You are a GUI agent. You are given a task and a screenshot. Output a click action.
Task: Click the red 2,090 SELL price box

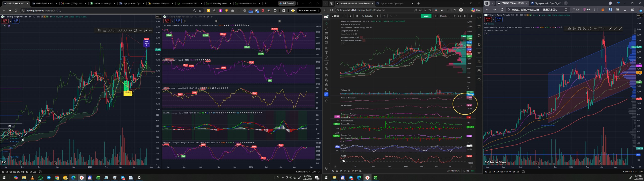[5, 21]
